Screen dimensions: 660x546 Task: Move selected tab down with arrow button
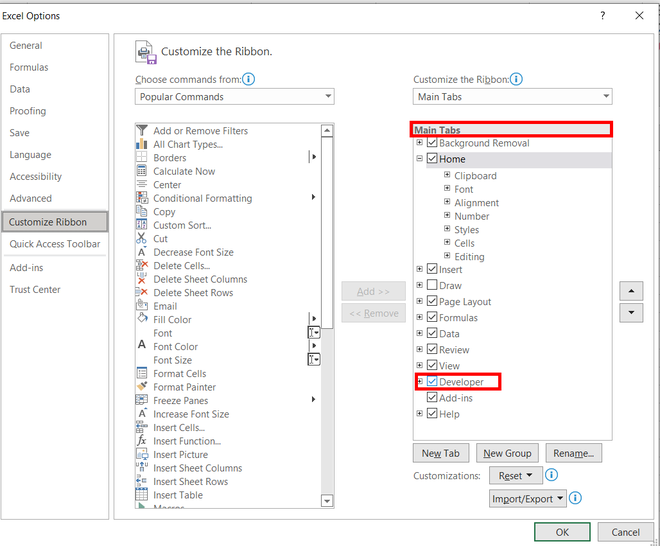[x=631, y=313]
